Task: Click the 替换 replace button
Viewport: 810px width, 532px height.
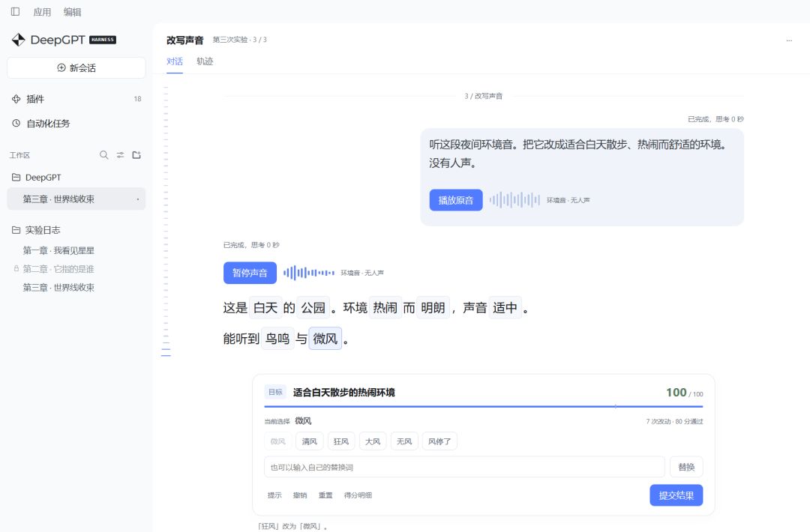Action: (x=686, y=467)
